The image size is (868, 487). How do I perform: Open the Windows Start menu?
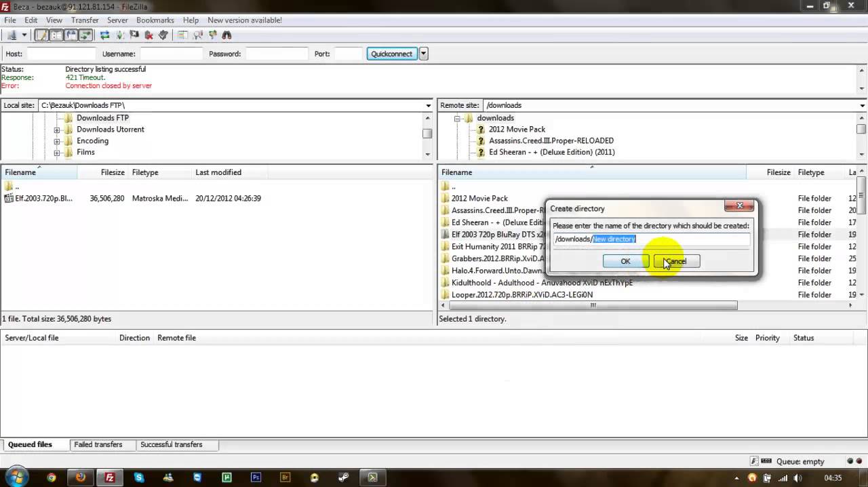pyautogui.click(x=16, y=476)
